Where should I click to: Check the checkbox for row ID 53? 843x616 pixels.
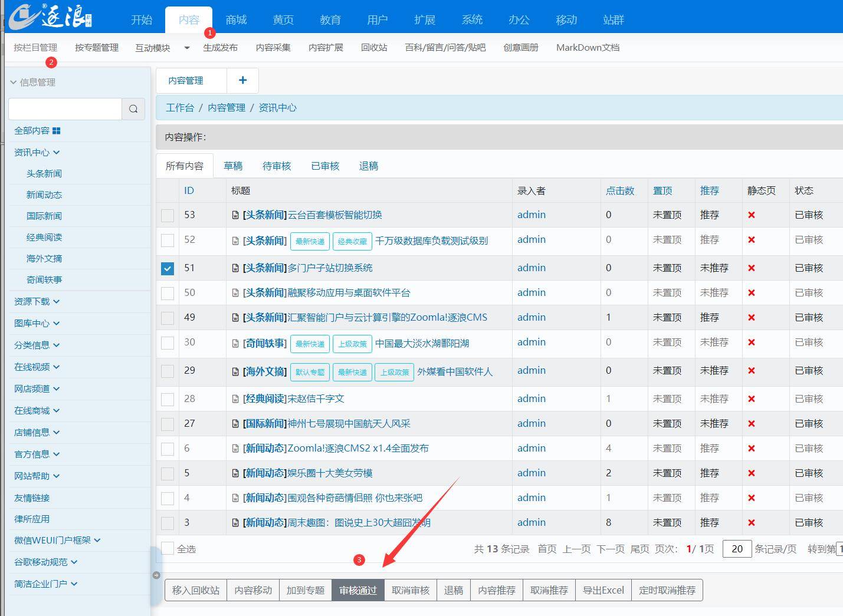168,216
